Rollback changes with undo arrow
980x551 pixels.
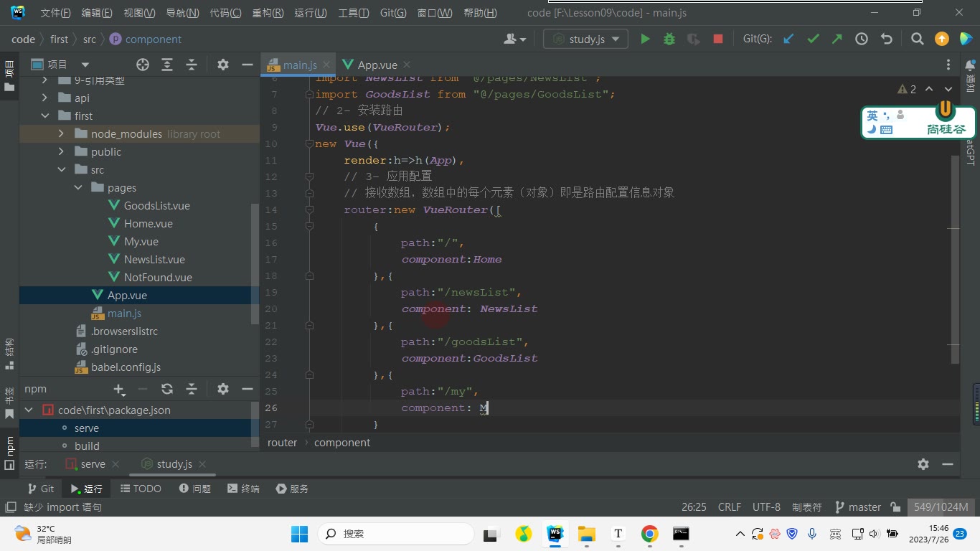click(x=886, y=39)
